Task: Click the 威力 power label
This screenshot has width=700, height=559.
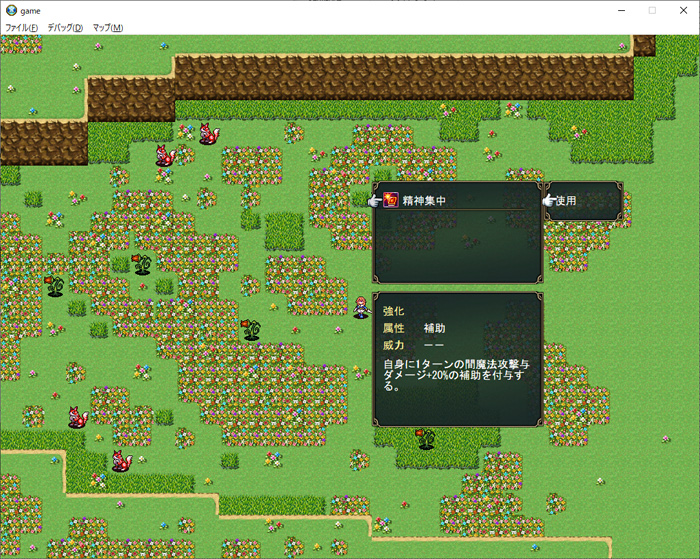Action: [393, 345]
